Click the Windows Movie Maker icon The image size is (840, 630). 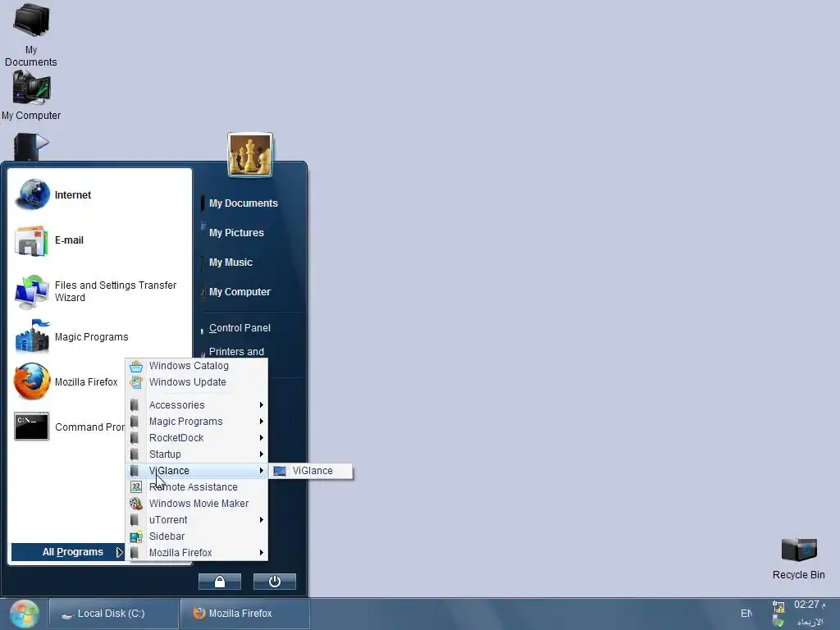tap(136, 504)
